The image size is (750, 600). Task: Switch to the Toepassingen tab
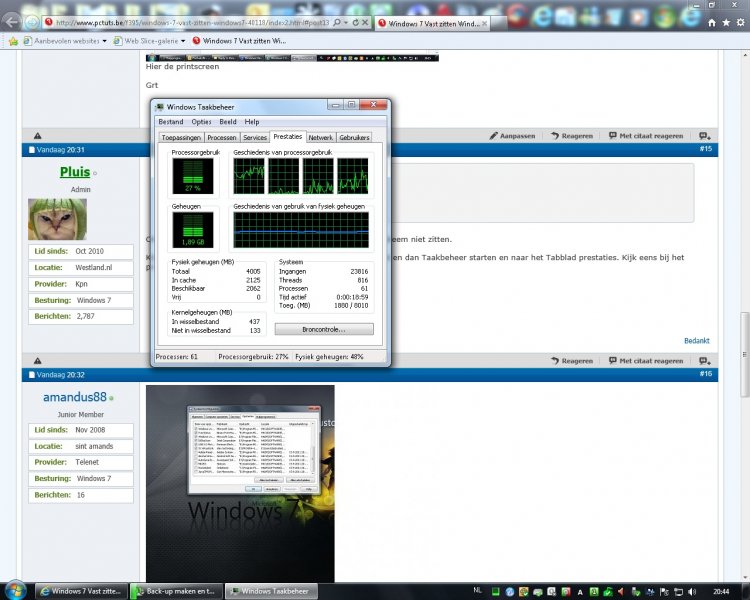tap(181, 137)
